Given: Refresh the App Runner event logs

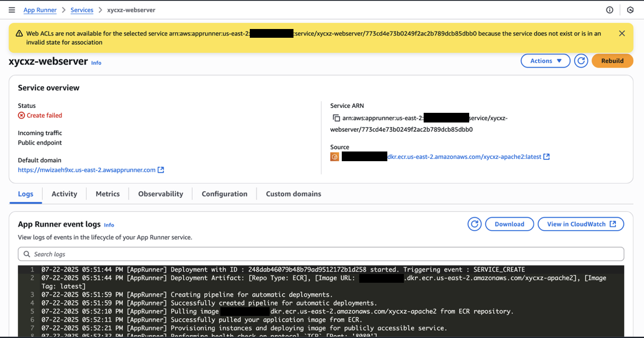Looking at the screenshot, I should coord(474,224).
